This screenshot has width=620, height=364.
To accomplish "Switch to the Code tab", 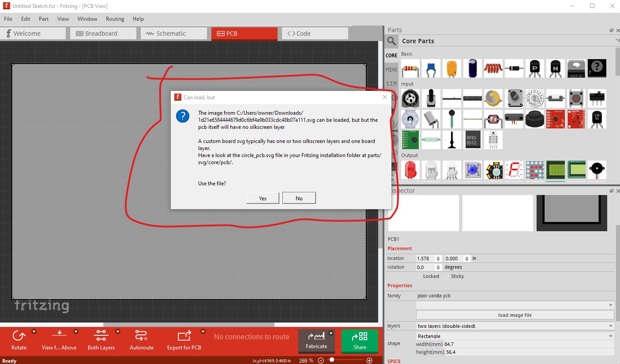I will click(315, 34).
